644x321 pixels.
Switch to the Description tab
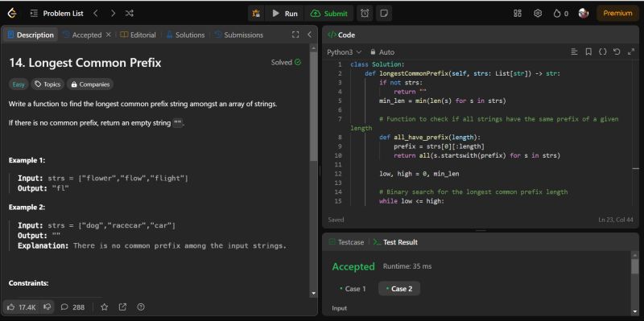tap(31, 35)
